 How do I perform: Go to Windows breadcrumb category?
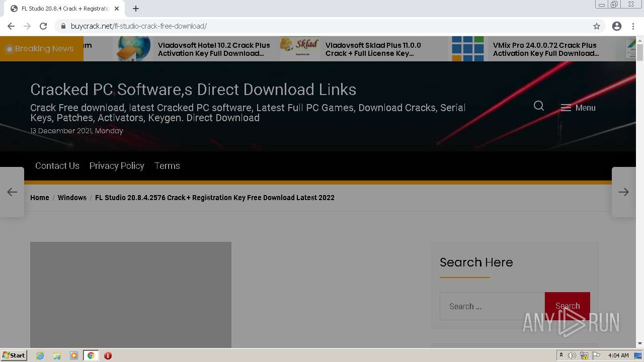tap(72, 198)
